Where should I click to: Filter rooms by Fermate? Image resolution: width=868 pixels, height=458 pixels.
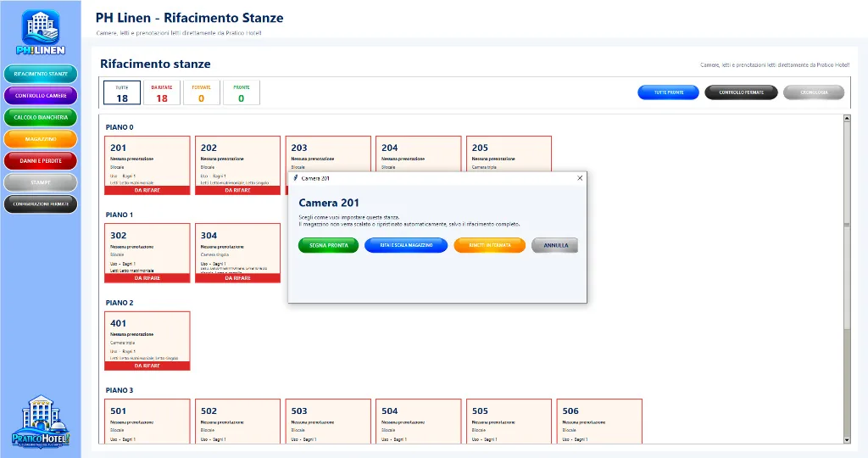tap(202, 92)
